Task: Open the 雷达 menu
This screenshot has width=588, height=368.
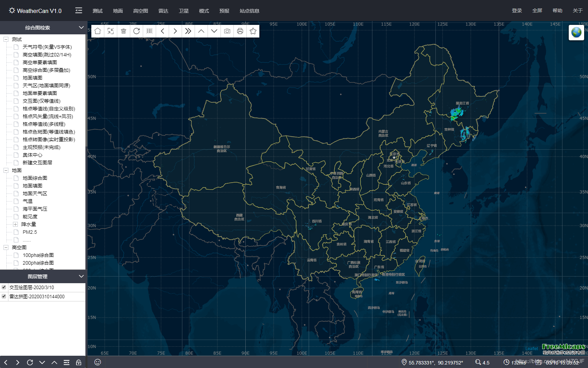Action: (x=163, y=11)
